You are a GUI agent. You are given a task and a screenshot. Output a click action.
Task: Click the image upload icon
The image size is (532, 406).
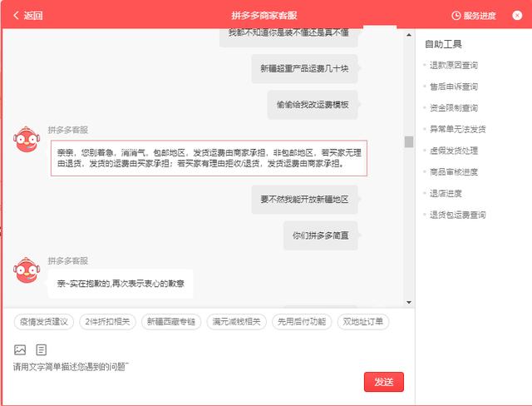[20, 349]
